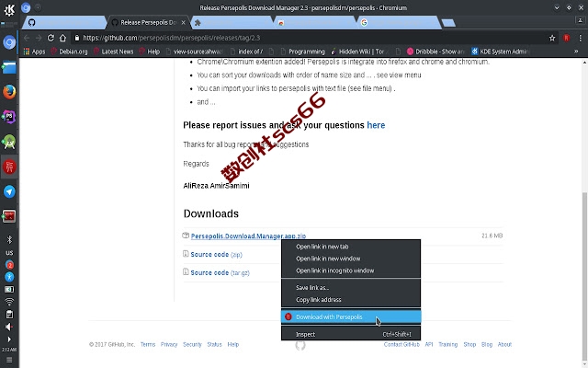
Task: Go back to previous page
Action: [x=27, y=38]
